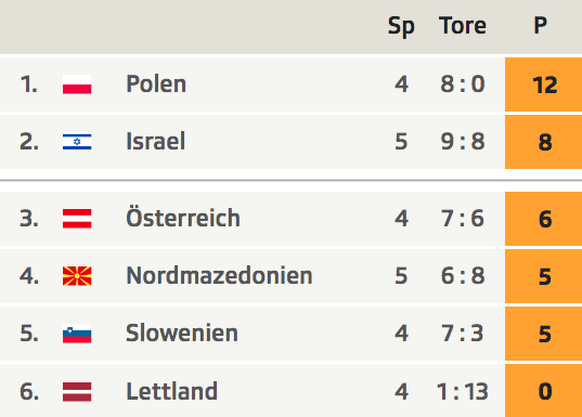Click Österreich's 7:6 goals value

click(462, 218)
